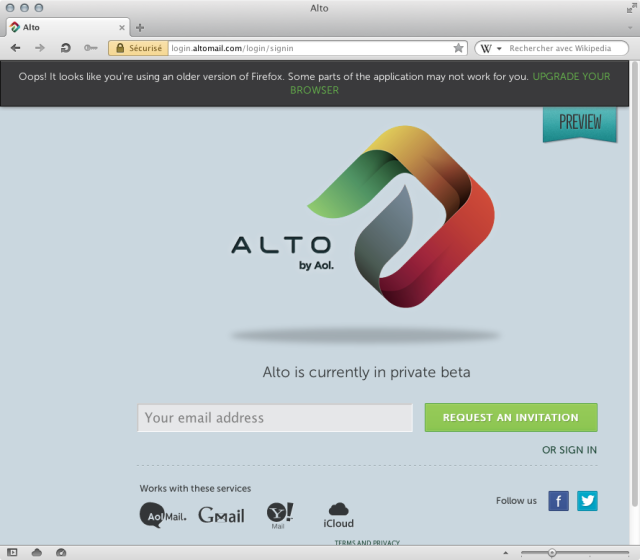Click the Opera Turbo speedometer icon
The height and width of the screenshot is (560, 640).
click(x=61, y=553)
